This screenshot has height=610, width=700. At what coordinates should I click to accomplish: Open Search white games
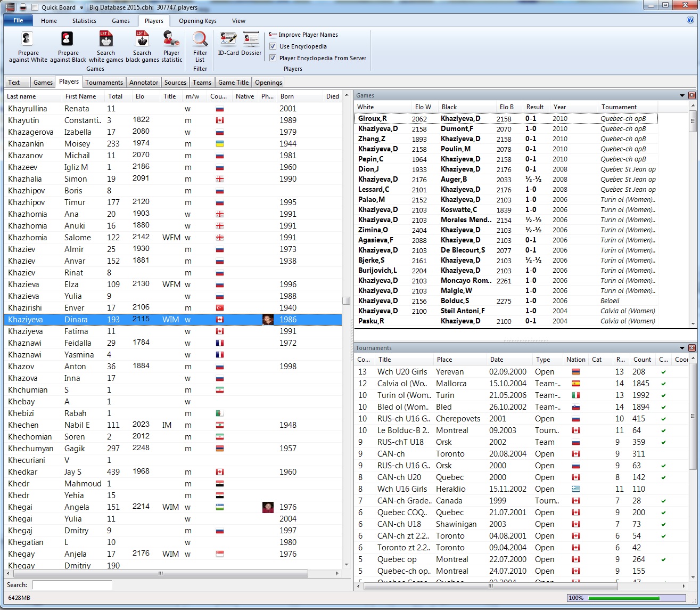pos(105,46)
